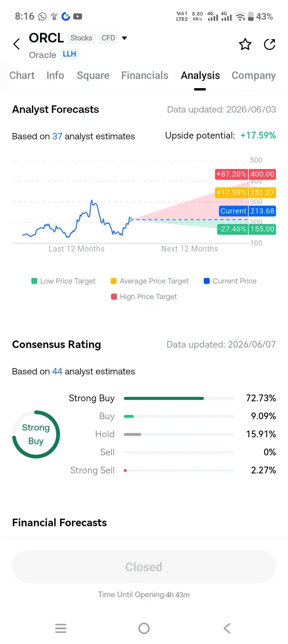The width and height of the screenshot is (288, 644).
Task: Tap the Strong Buy consensus gauge
Action: point(36,434)
